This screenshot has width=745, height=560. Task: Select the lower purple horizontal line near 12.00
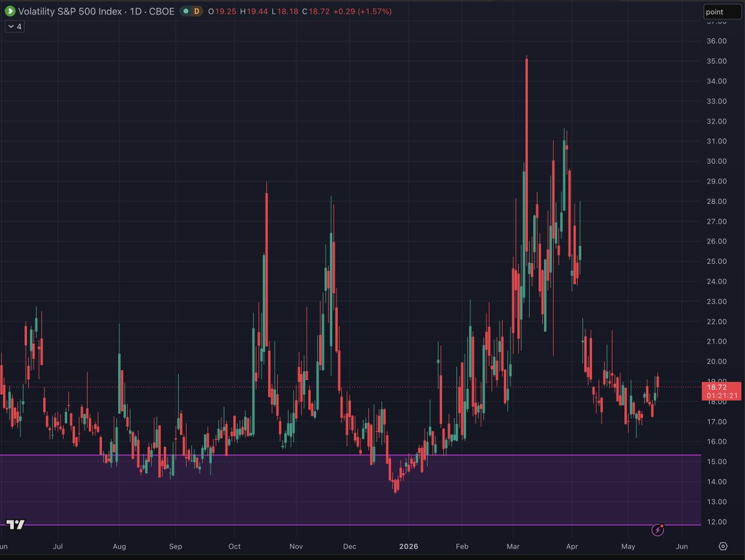(350, 525)
